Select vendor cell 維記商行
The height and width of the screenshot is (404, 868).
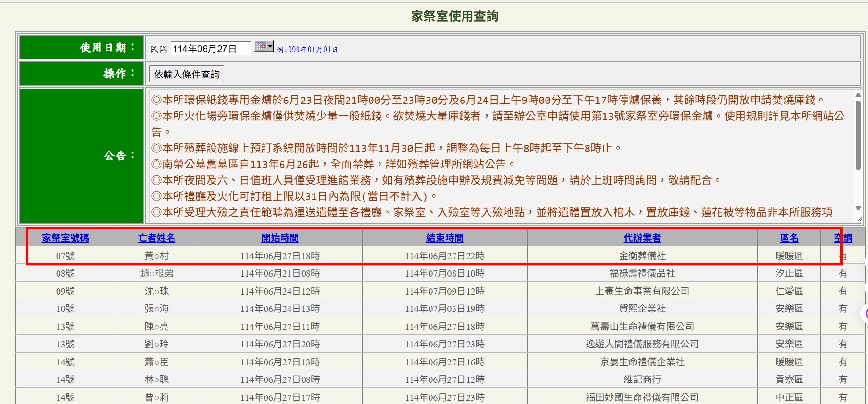(642, 379)
